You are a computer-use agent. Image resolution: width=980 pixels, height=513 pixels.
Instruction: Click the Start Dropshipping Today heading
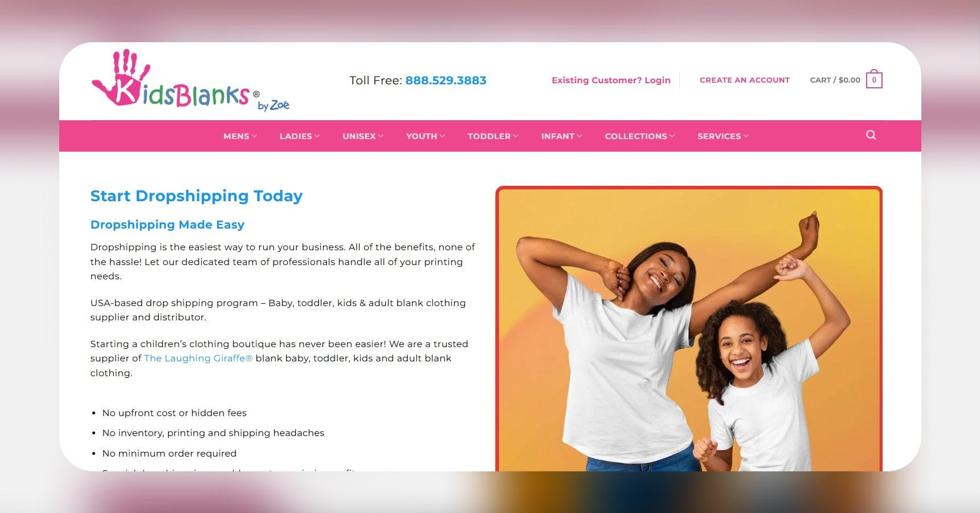(197, 196)
